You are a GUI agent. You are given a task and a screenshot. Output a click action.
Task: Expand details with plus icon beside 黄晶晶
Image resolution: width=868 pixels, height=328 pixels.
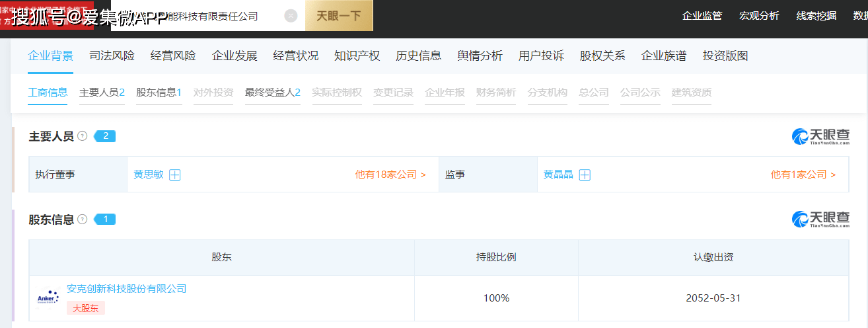[585, 175]
